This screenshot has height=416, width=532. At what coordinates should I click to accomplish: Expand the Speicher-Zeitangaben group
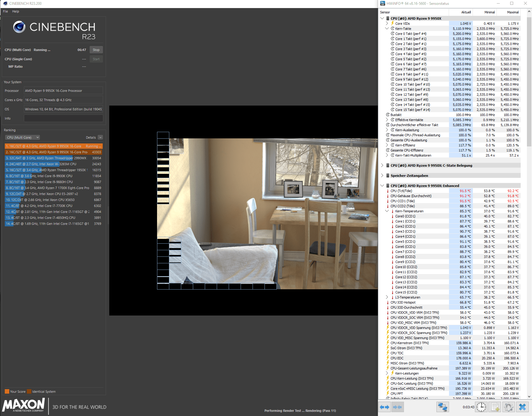tap(382, 176)
